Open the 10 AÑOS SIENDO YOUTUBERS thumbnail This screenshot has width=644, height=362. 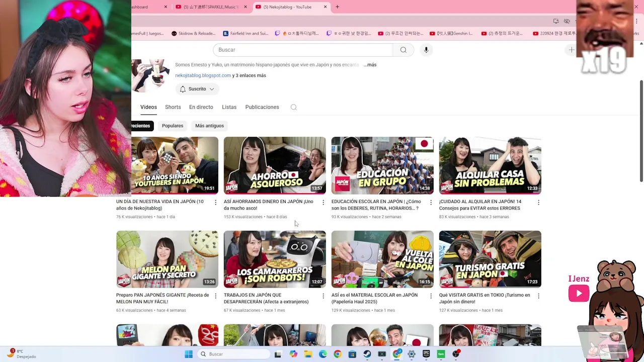(x=175, y=165)
